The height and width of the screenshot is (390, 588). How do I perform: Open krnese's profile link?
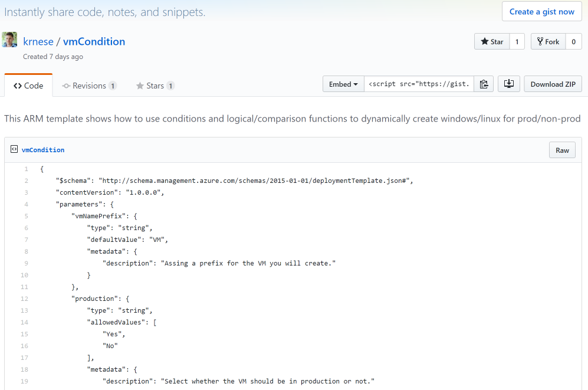tap(38, 41)
